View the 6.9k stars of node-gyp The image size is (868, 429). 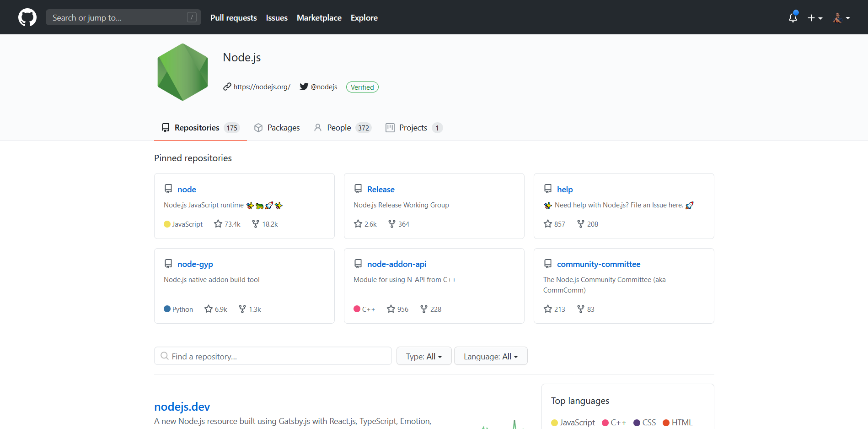click(x=216, y=309)
